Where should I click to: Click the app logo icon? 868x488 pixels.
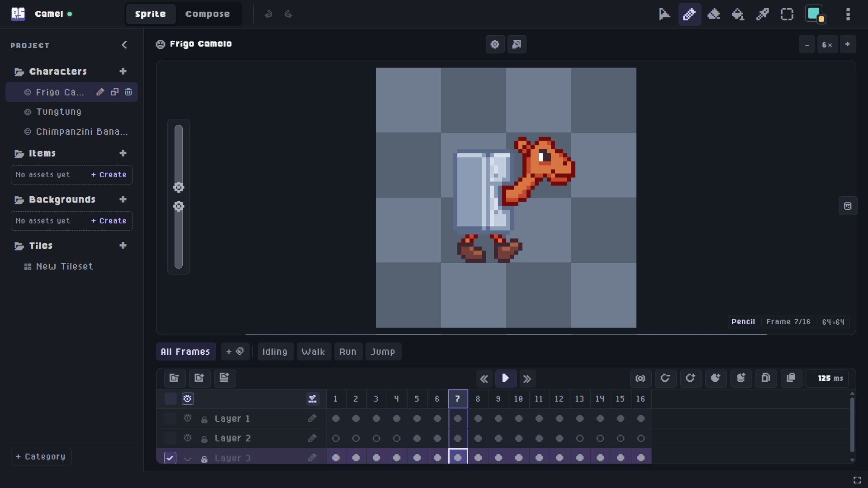18,14
